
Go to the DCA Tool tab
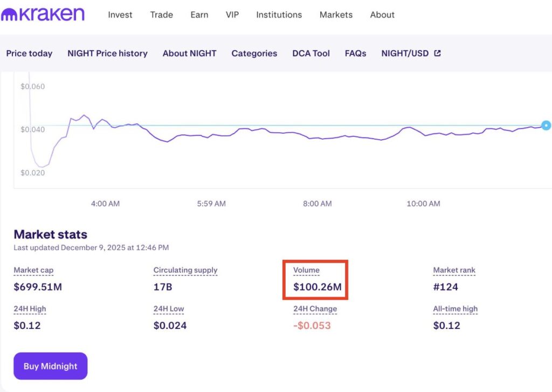pyautogui.click(x=311, y=53)
